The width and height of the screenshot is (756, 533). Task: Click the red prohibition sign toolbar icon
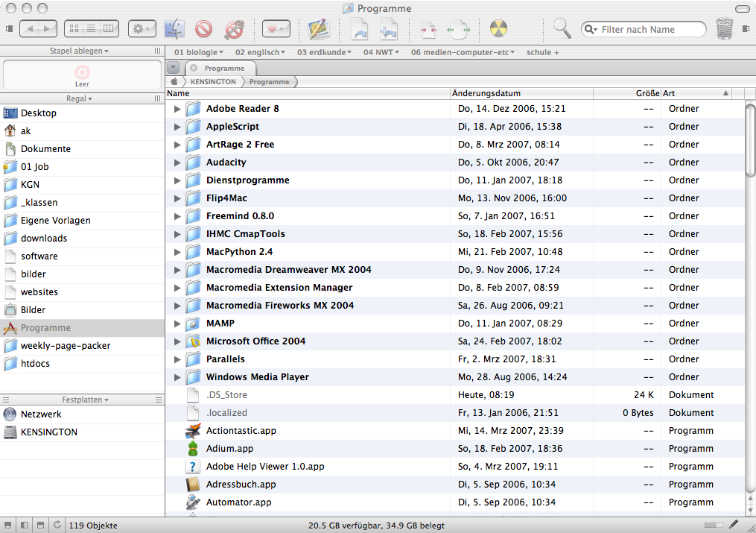(x=204, y=29)
